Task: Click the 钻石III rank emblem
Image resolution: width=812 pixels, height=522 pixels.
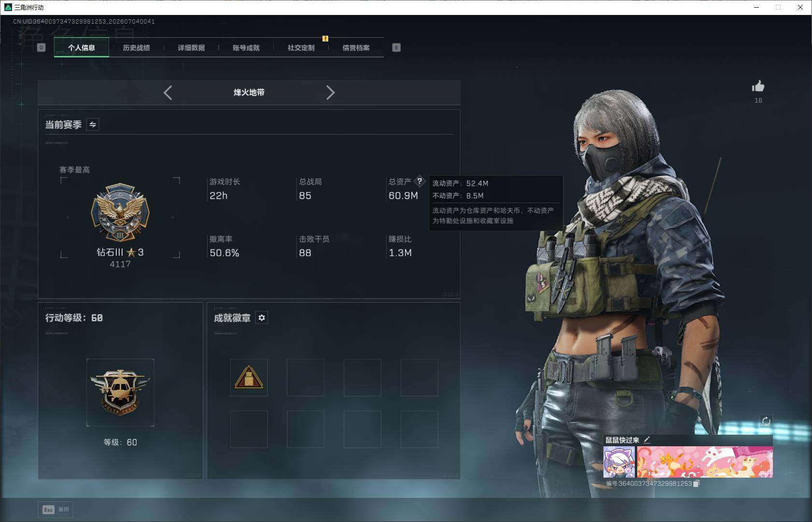Action: tap(120, 212)
